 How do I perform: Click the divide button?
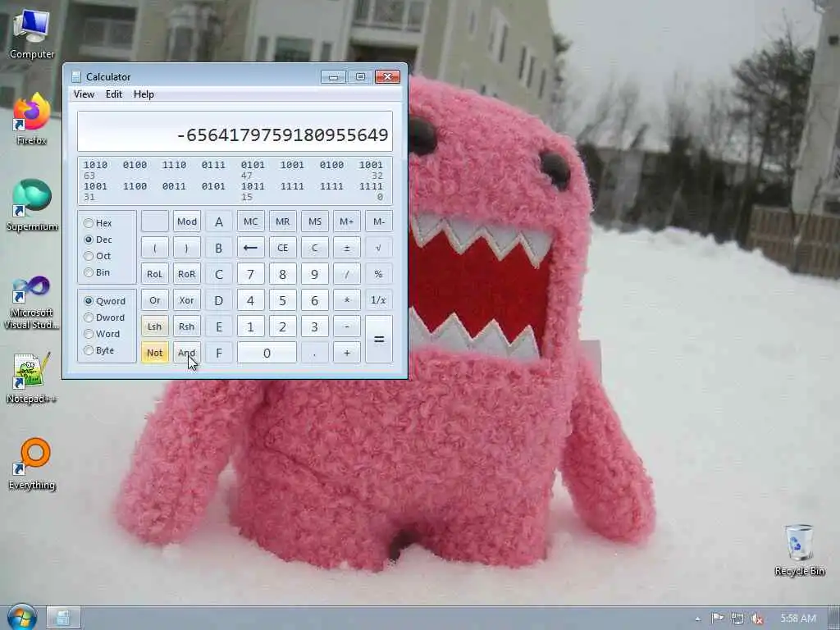347,274
